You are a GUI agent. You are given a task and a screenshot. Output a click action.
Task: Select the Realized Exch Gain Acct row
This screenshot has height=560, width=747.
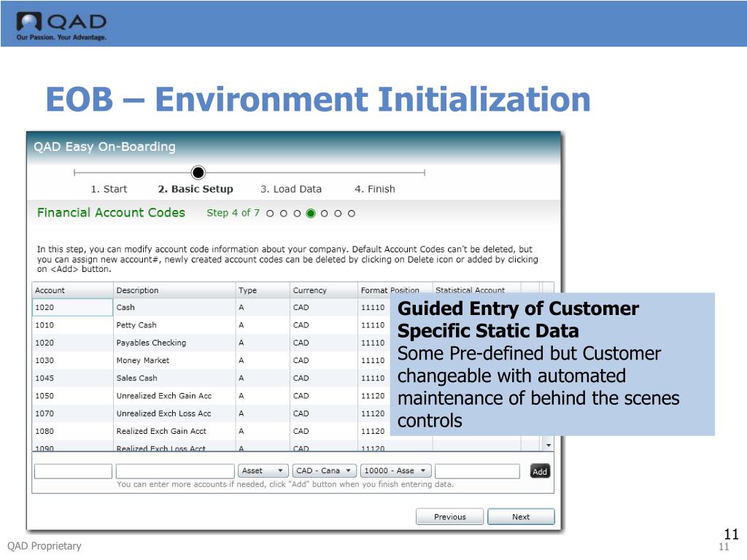coord(211,431)
